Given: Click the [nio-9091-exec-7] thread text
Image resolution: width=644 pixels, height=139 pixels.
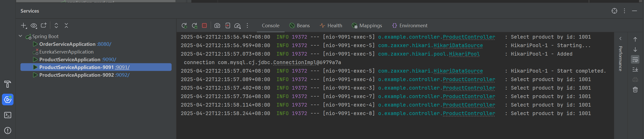Looking at the screenshot, I should pyautogui.click(x=349, y=97).
